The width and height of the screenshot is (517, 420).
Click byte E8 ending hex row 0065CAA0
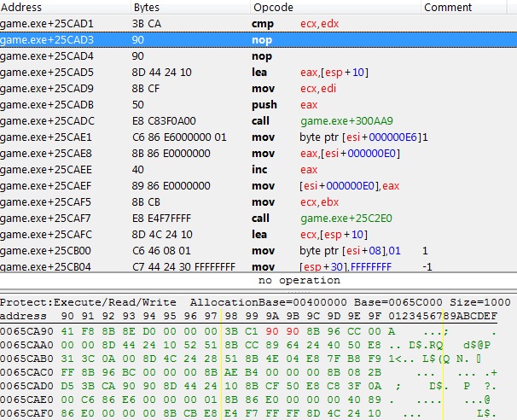point(375,345)
